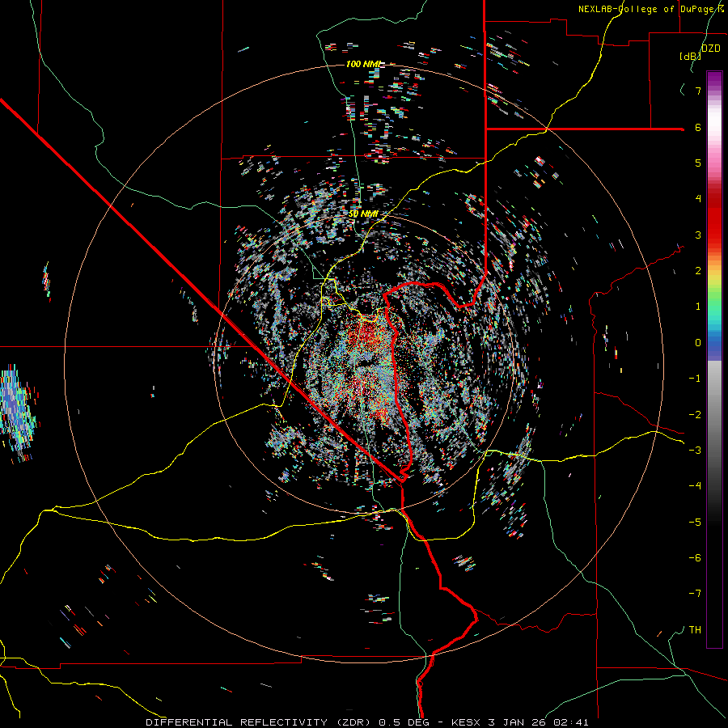Click the "-1" tick label on the scale
The height and width of the screenshot is (728, 728).
pos(695,379)
